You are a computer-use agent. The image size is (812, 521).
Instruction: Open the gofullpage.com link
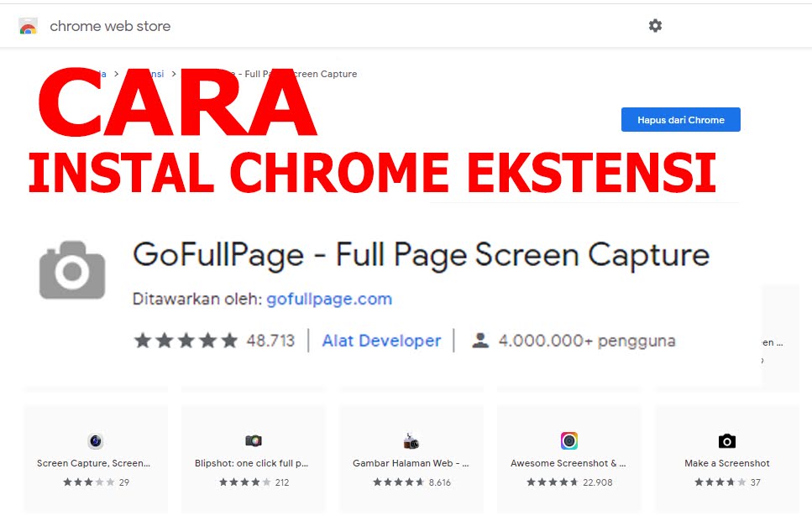(x=329, y=299)
